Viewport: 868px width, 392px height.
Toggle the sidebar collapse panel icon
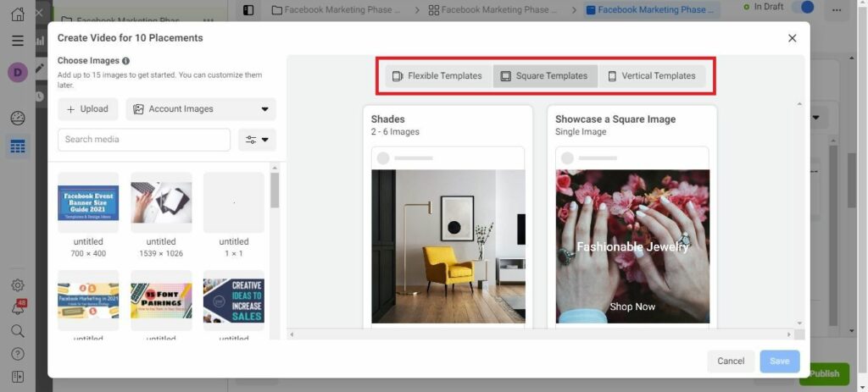click(x=18, y=377)
